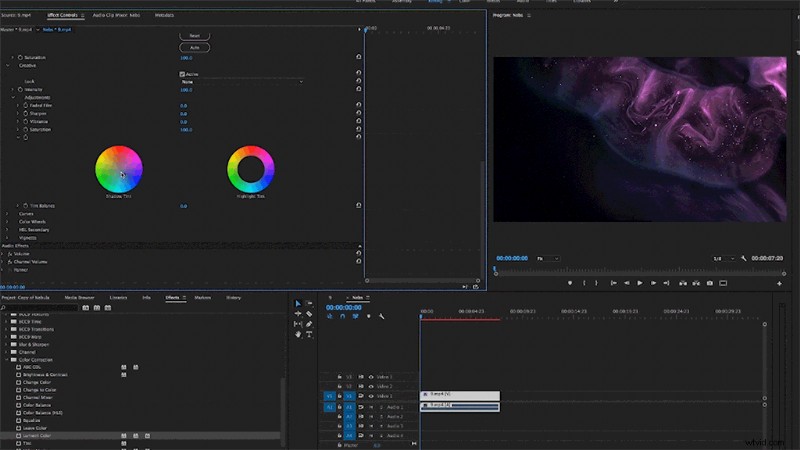Toggle Linked Selection in the timeline

tap(356, 316)
